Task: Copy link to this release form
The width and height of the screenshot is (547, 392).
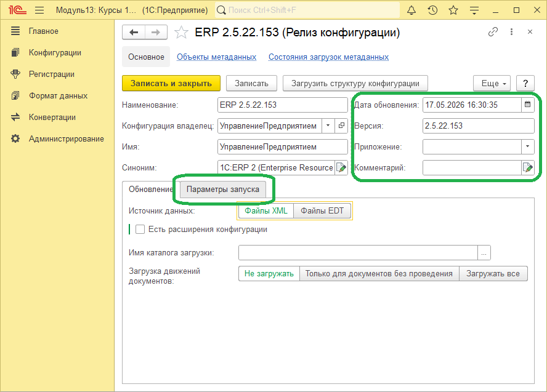Action: click(493, 32)
